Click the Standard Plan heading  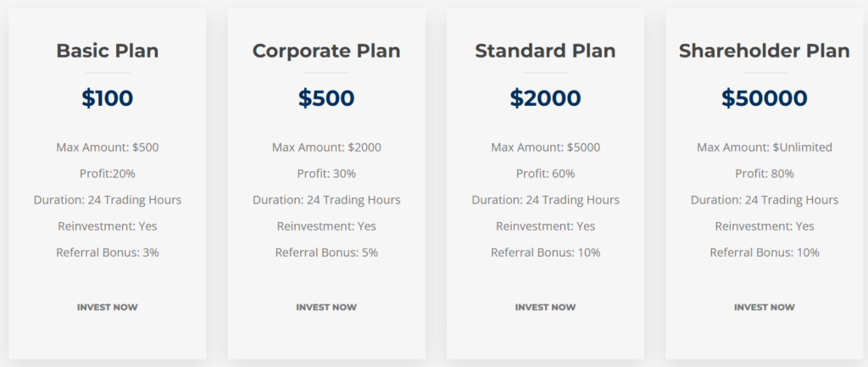pos(545,51)
